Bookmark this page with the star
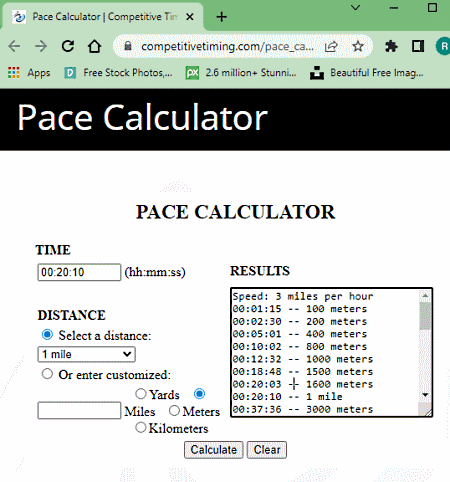This screenshot has width=450, height=482. (x=358, y=46)
